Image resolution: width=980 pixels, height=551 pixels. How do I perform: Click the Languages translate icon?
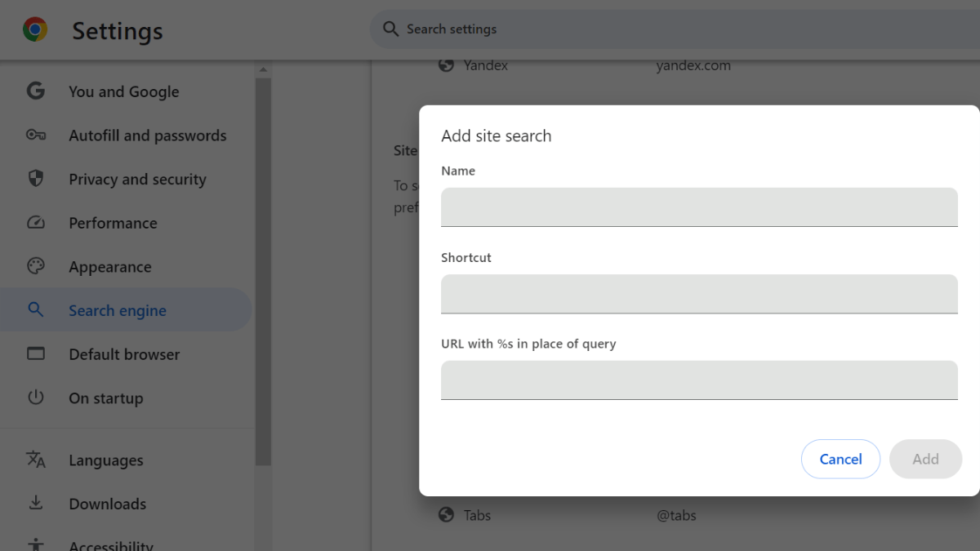pos(35,460)
